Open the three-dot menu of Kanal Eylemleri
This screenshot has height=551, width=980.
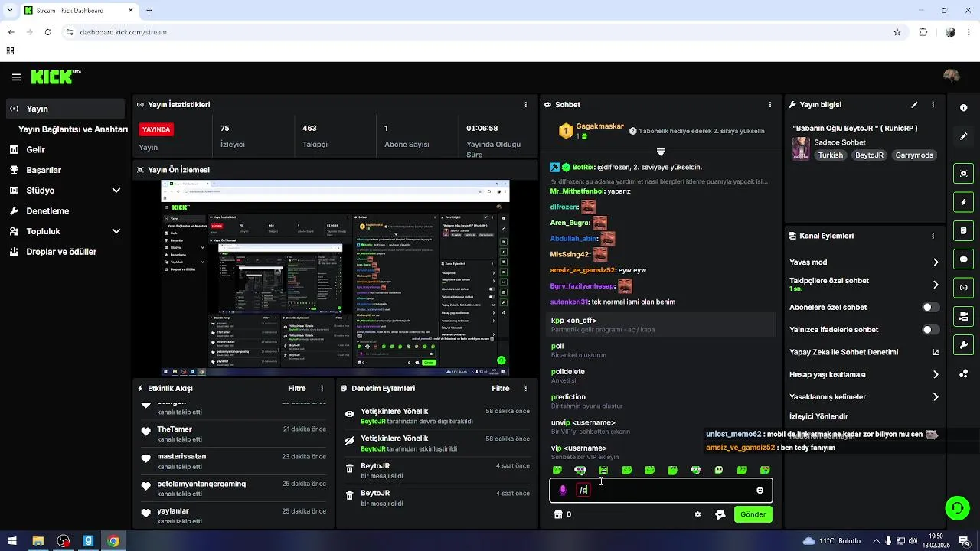(x=933, y=236)
